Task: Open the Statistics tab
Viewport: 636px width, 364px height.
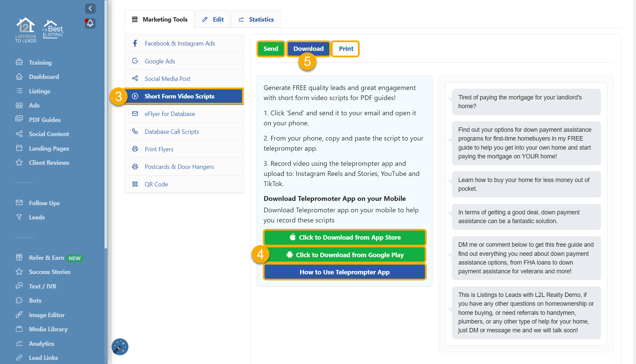Action: 256,19
